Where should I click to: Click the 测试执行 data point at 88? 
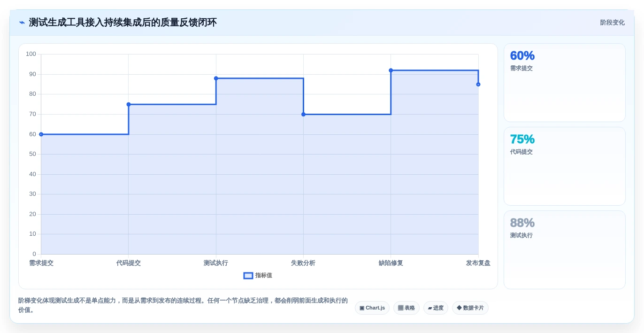[216, 78]
